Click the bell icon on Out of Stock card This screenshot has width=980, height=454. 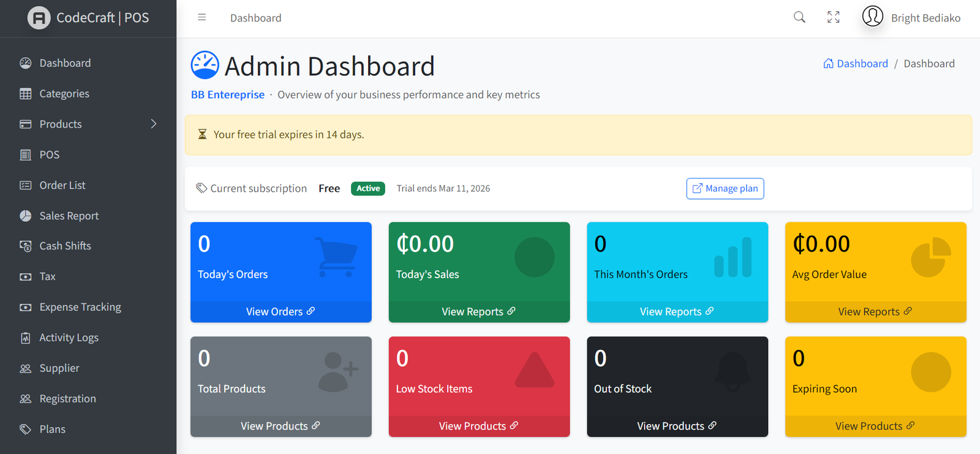[x=733, y=372]
